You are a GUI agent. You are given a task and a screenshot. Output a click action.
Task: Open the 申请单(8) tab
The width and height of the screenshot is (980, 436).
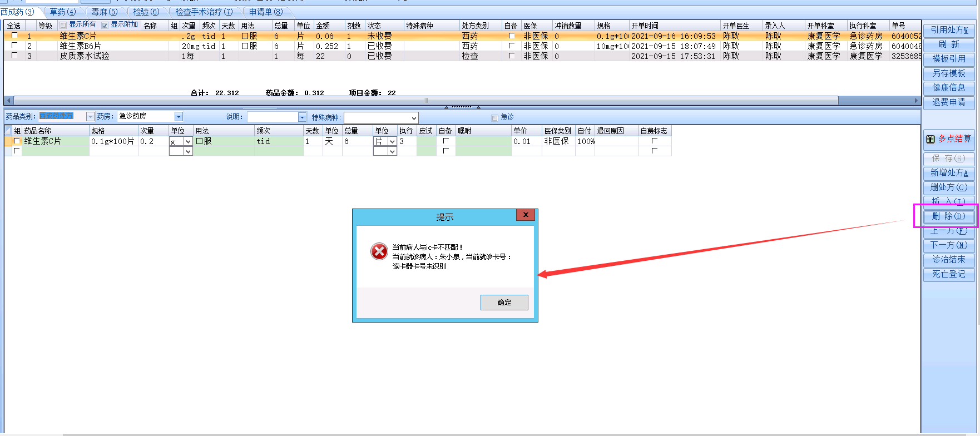click(x=266, y=12)
